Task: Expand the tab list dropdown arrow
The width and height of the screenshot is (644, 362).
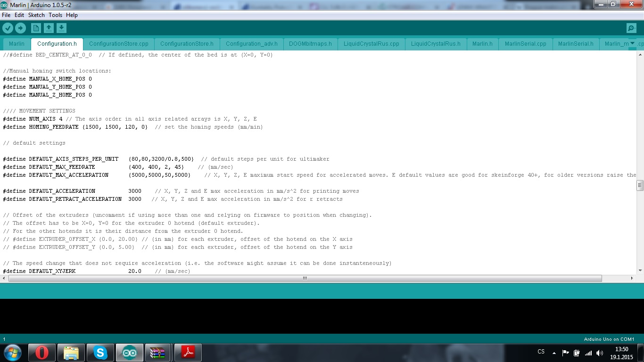Action: pyautogui.click(x=632, y=44)
